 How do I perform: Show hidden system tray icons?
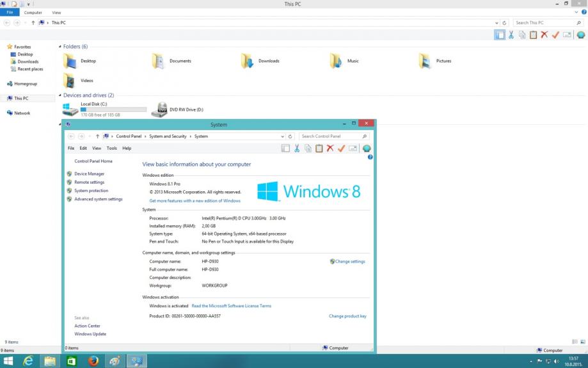[x=531, y=362]
